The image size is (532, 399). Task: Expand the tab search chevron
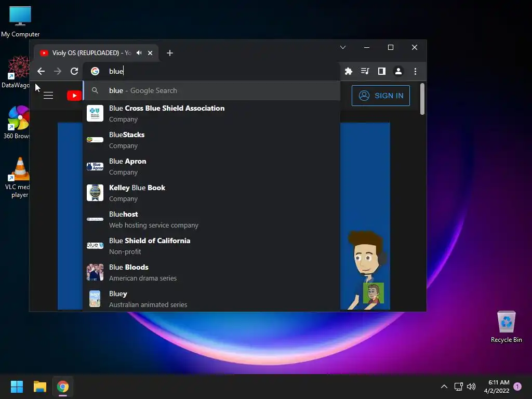pos(343,47)
